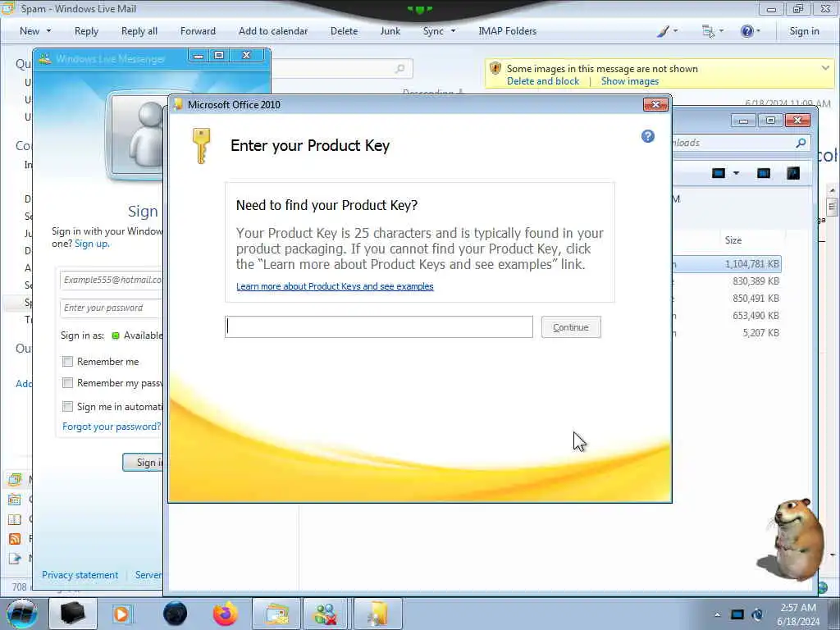Click the product key input field
This screenshot has height=630, width=840.
coord(379,326)
